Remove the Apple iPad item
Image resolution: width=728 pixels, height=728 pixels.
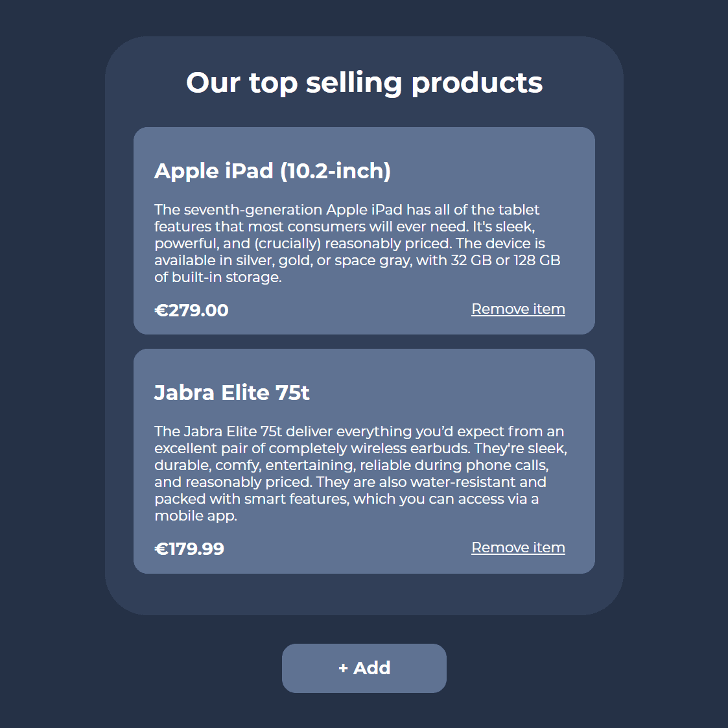(518, 309)
